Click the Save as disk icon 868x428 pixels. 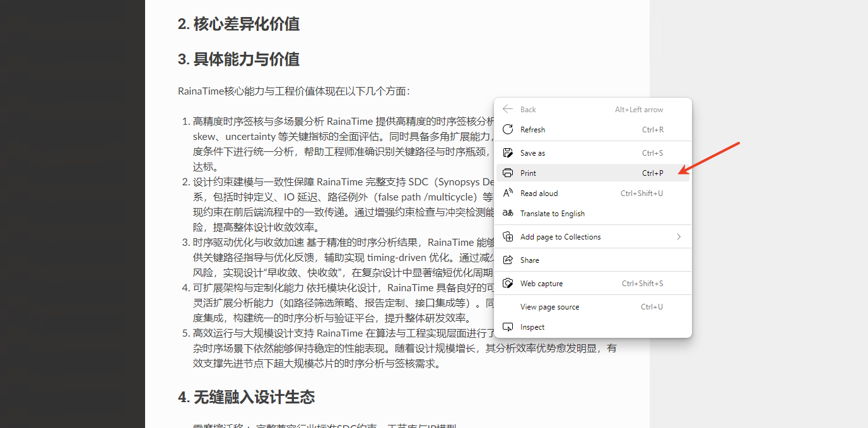point(508,153)
